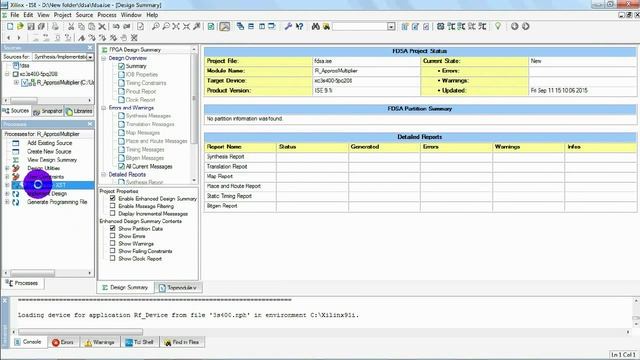
Task: Open the Find in Files tab
Action: (182, 342)
